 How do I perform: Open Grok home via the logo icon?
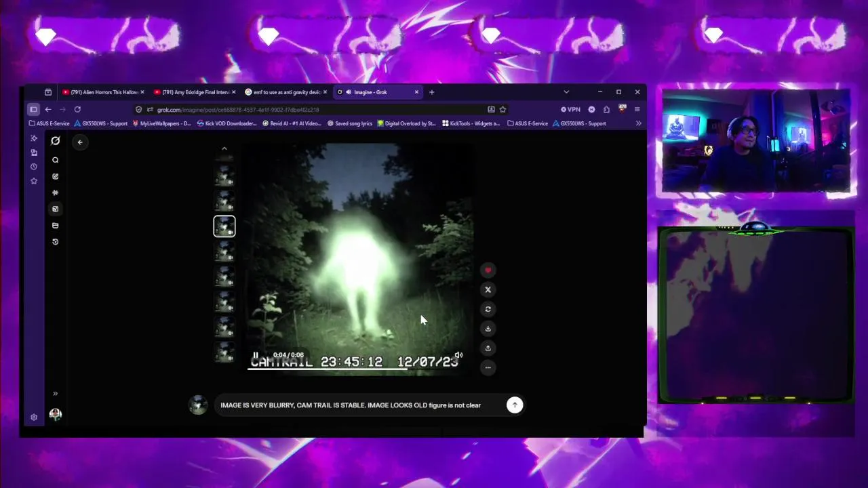click(56, 141)
